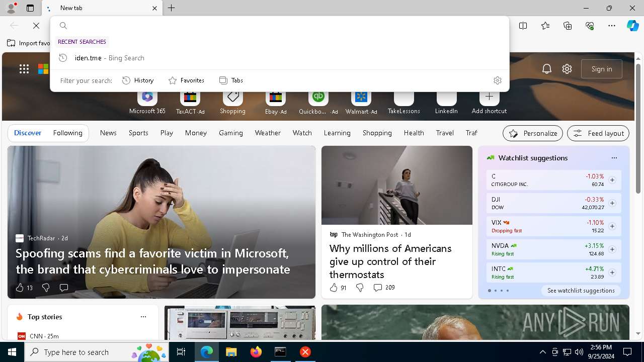
Task: Open the profile icon in title bar
Action: (x=11, y=8)
